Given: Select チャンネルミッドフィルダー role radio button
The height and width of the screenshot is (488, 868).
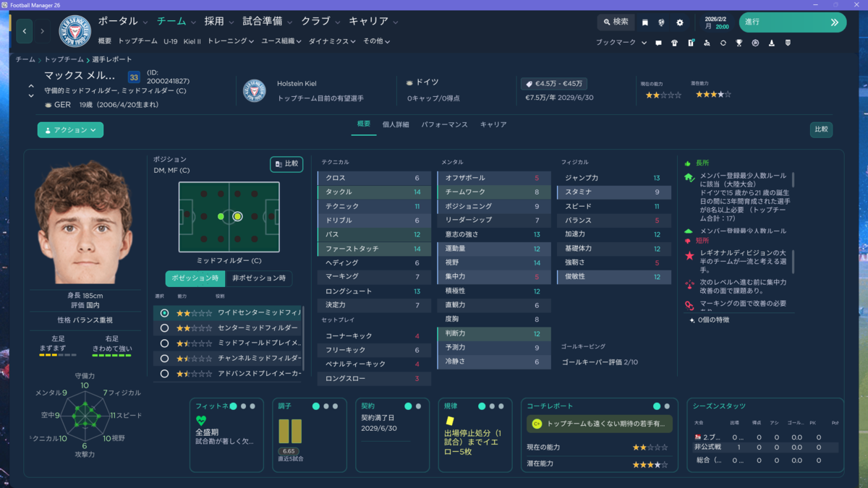Looking at the screenshot, I should point(164,359).
